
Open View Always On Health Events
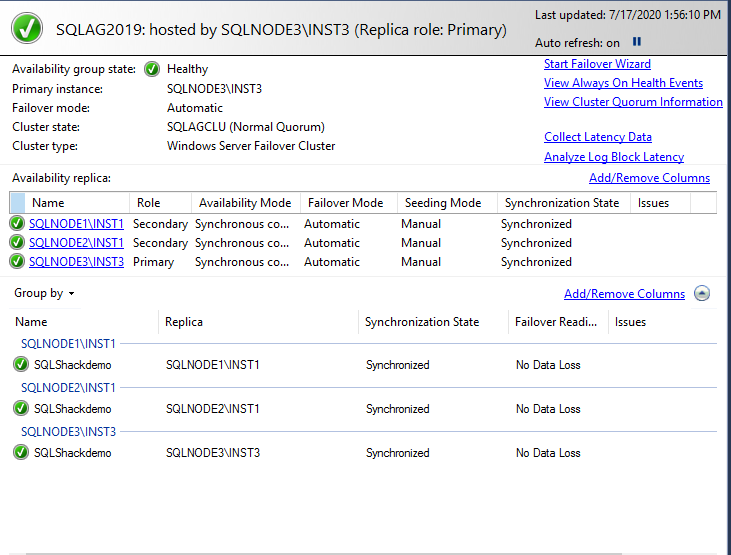623,83
